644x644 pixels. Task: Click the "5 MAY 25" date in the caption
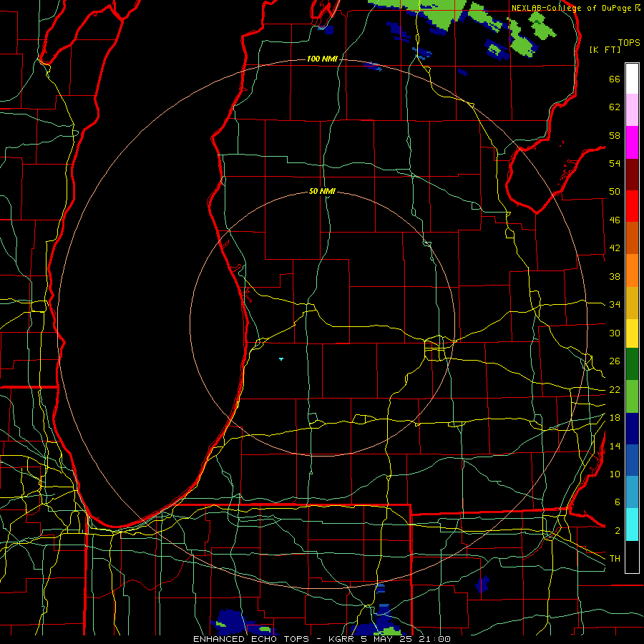click(387, 639)
